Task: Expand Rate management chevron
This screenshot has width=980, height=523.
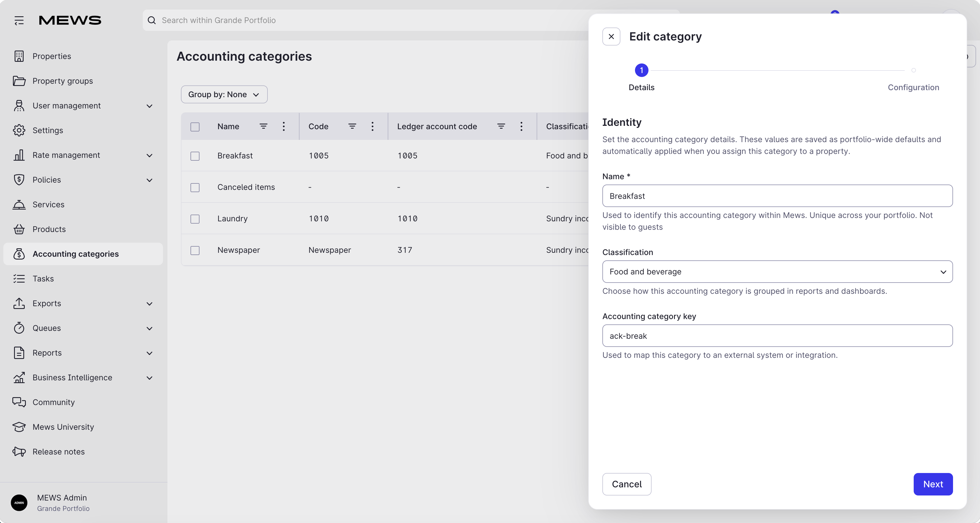Action: (149, 156)
